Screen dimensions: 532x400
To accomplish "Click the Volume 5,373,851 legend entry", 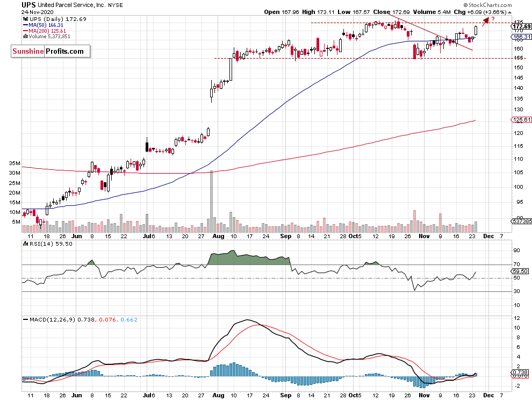I will pyautogui.click(x=49, y=37).
